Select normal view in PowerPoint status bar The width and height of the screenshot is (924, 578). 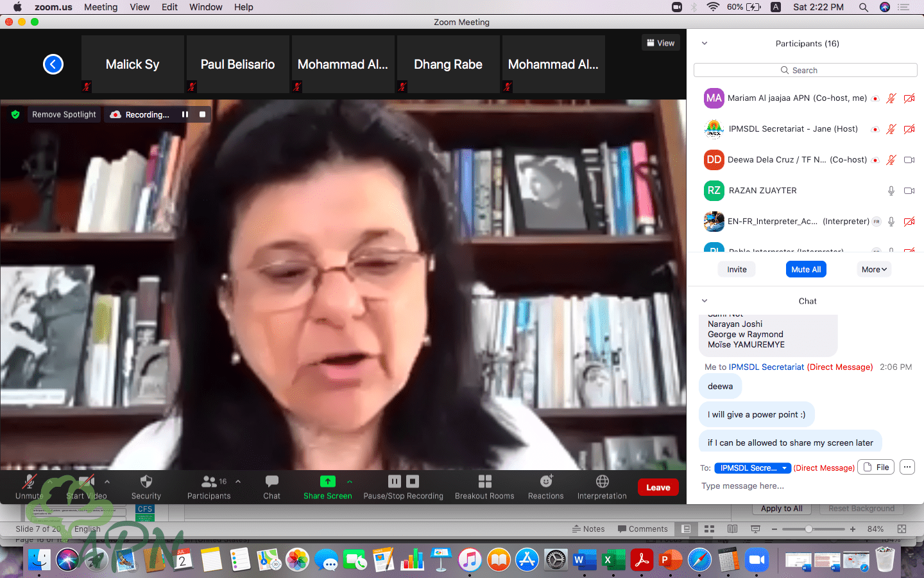click(x=686, y=529)
